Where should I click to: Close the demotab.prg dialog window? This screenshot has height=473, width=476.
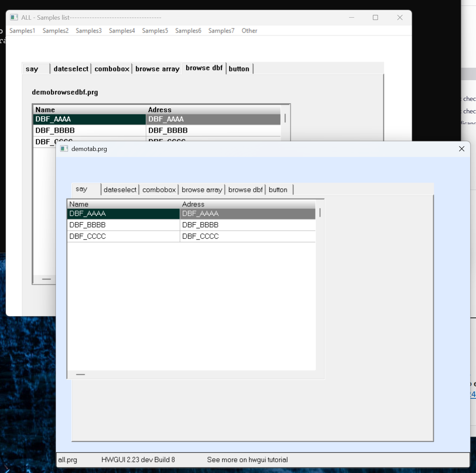click(x=462, y=149)
